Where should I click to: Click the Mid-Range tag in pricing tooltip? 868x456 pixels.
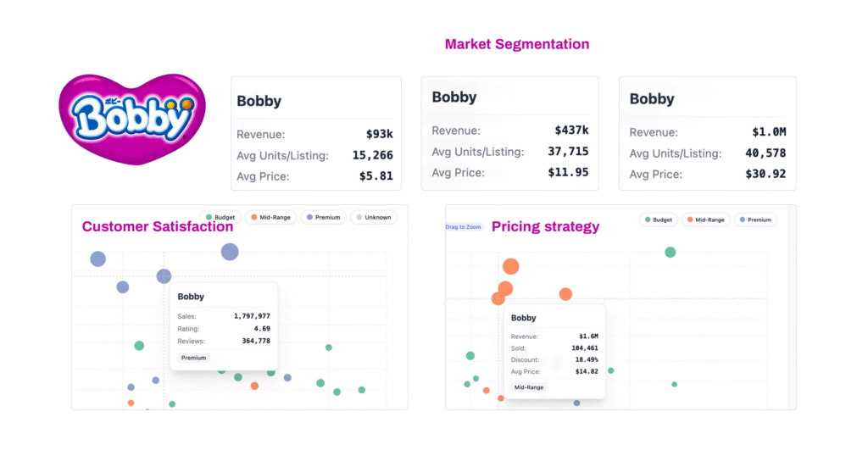(x=531, y=386)
